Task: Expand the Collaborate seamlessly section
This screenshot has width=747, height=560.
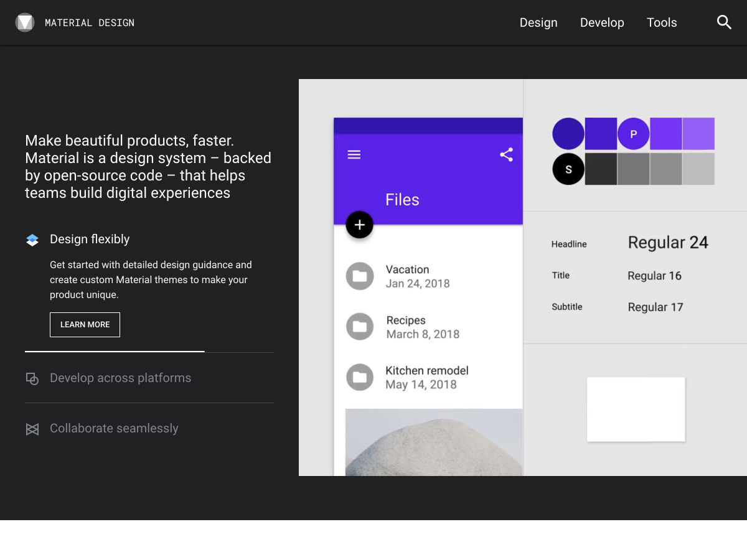Action: click(114, 429)
